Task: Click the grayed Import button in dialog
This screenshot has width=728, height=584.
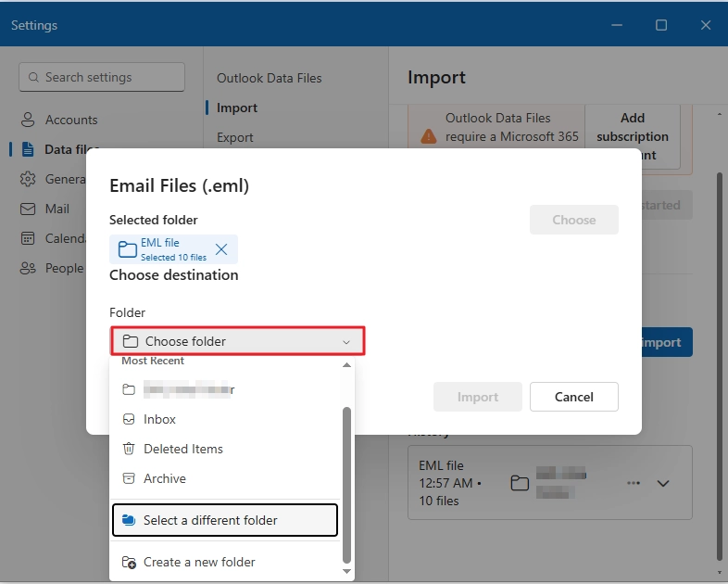Action: coord(478,397)
